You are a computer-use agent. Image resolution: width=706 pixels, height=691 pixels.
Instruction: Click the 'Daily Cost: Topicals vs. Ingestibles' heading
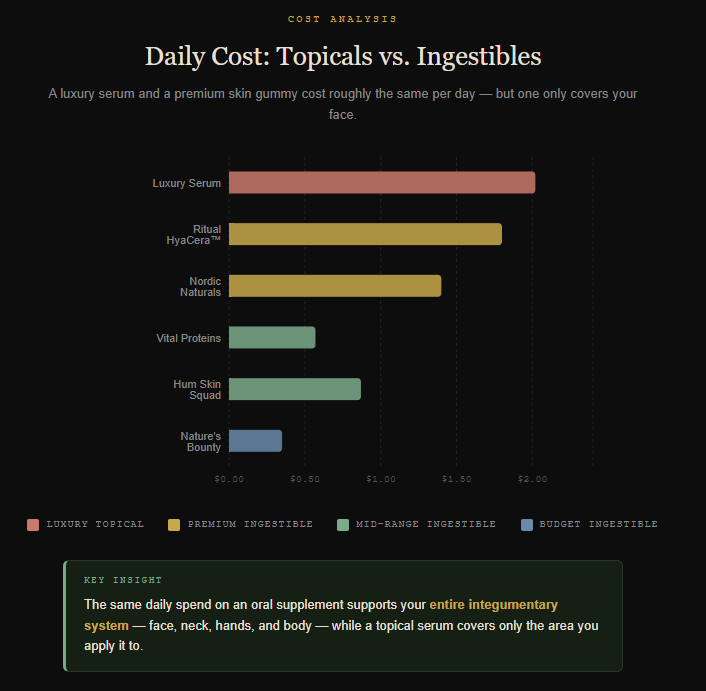coord(343,56)
